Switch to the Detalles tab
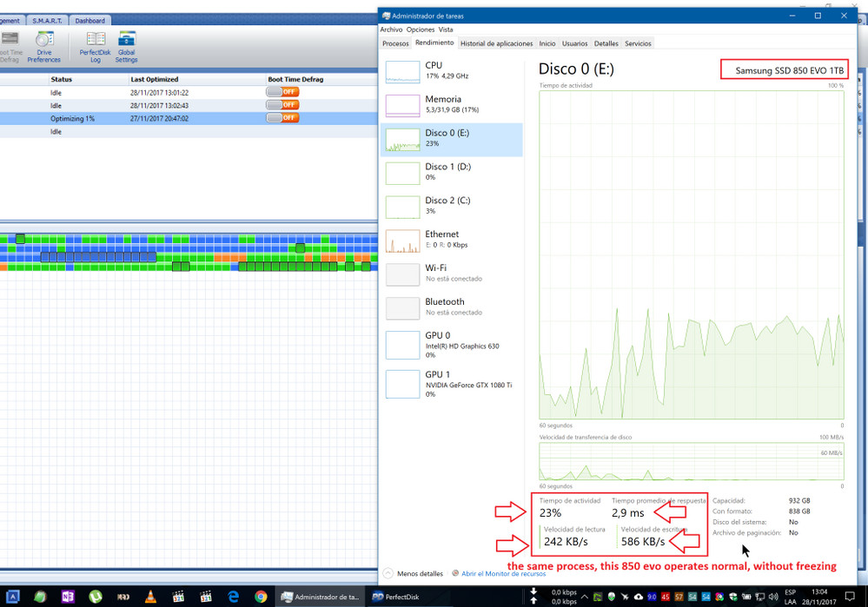868x607 pixels. tap(606, 43)
